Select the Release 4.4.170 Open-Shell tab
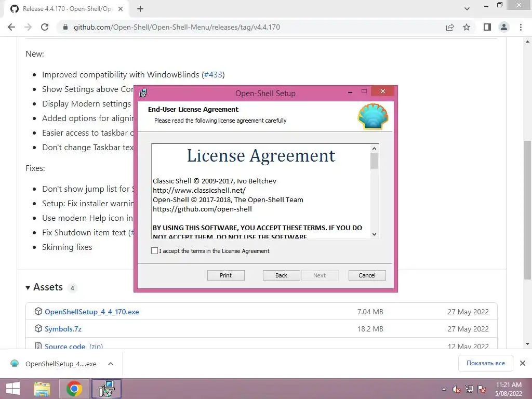The width and height of the screenshot is (532, 399). pos(66,9)
